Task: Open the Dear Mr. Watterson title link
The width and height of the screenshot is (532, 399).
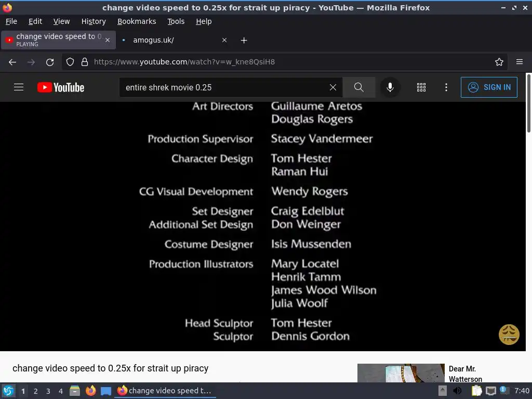Action: coord(465,374)
